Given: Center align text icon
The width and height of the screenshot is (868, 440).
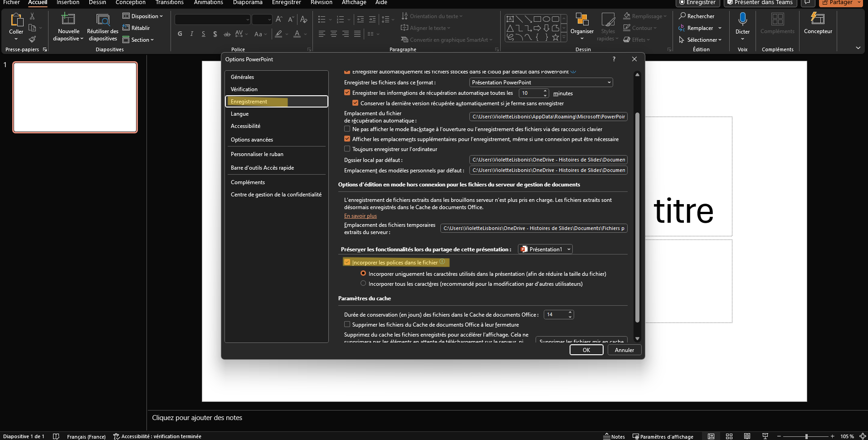Looking at the screenshot, I should (x=333, y=34).
